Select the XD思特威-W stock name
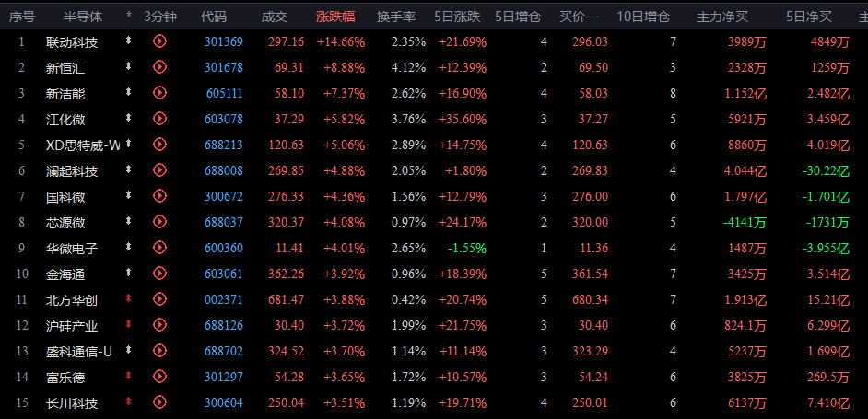Screen dimensions: 868x419 click(83, 145)
